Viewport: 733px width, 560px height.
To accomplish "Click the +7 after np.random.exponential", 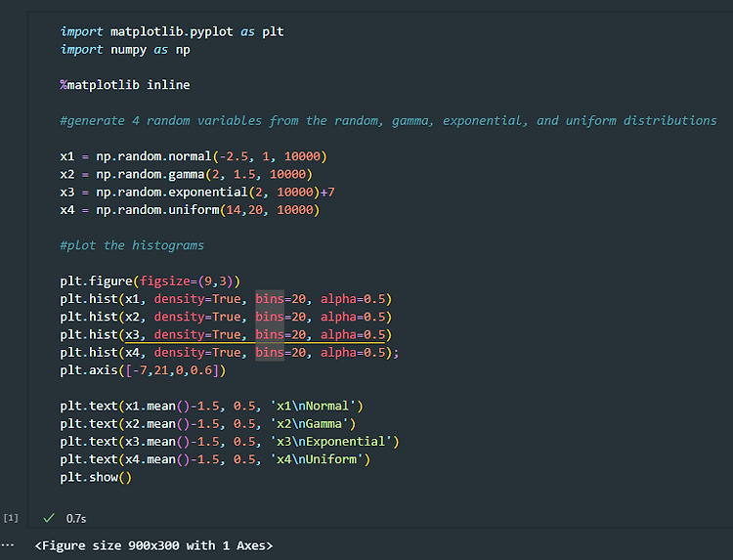I will (327, 192).
